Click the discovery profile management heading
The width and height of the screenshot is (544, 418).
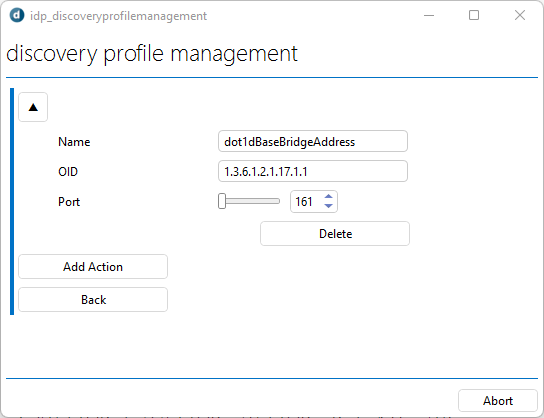(152, 54)
